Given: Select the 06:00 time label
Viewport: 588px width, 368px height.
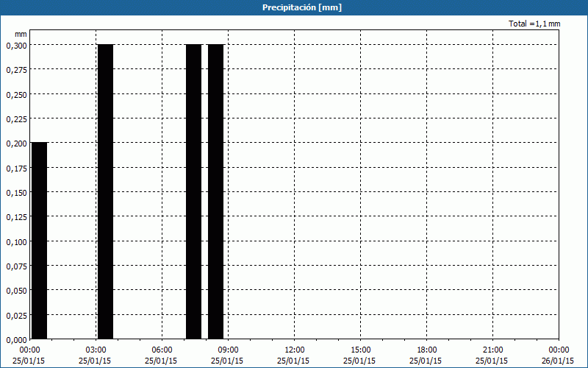Looking at the screenshot, I should 162,350.
